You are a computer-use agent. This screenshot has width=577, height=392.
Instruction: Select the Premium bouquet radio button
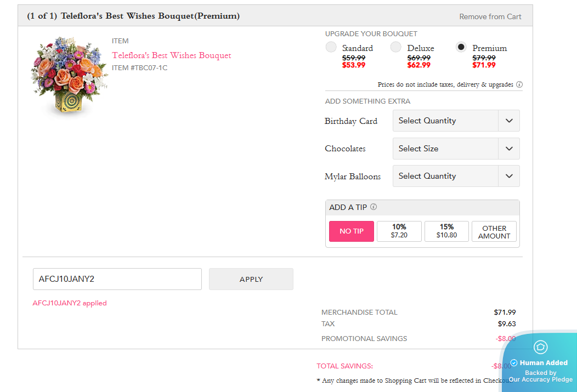(461, 47)
